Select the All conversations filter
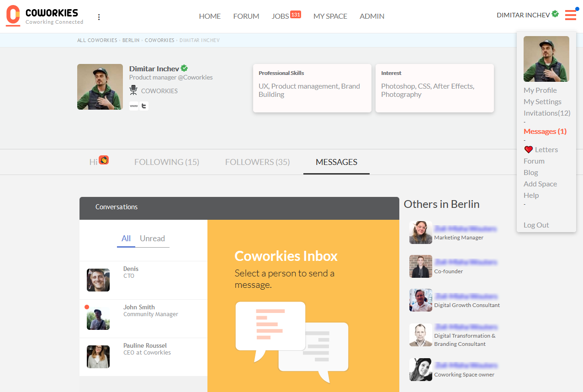Image resolution: width=583 pixels, height=392 pixels. [126, 238]
